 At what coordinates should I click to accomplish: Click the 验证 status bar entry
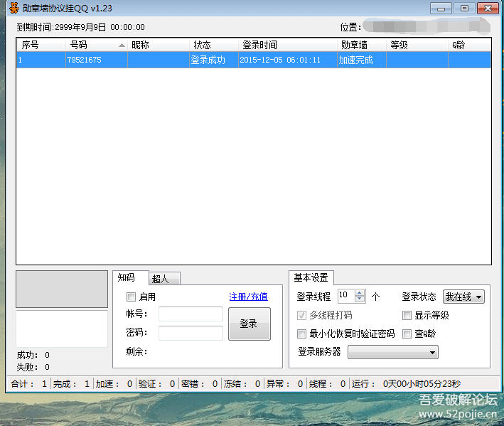coord(156,383)
